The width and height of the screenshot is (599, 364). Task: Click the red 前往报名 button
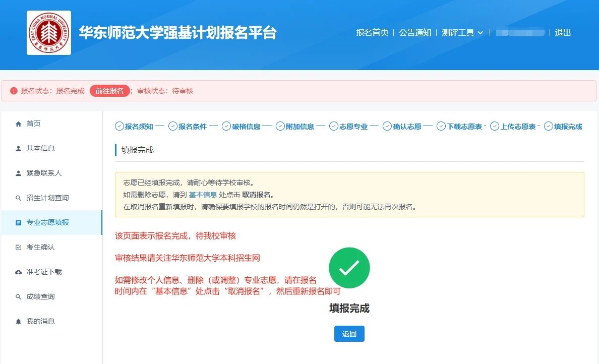tap(109, 91)
